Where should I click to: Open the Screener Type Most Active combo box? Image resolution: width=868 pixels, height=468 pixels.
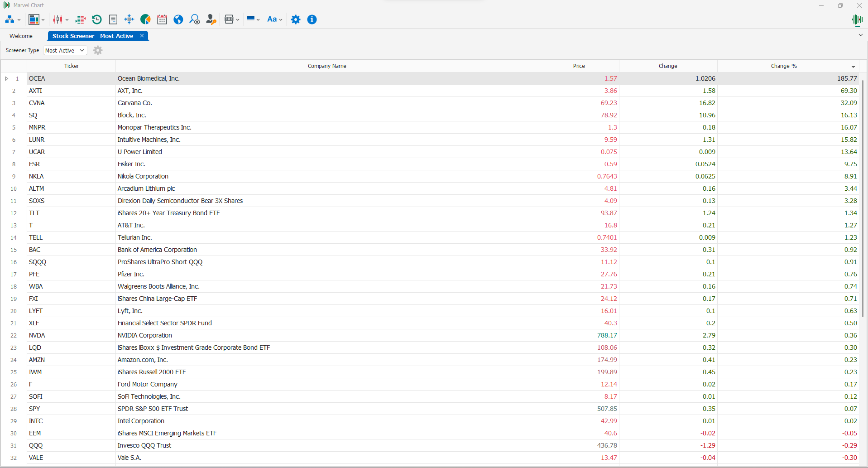pyautogui.click(x=65, y=50)
